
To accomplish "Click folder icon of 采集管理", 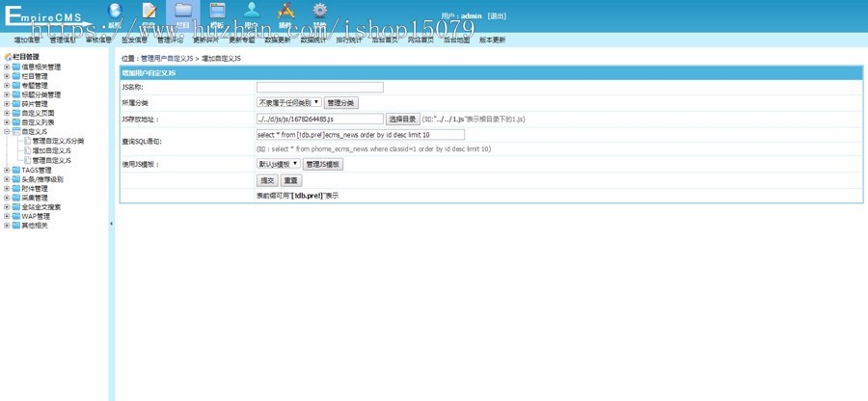I will click(x=16, y=198).
